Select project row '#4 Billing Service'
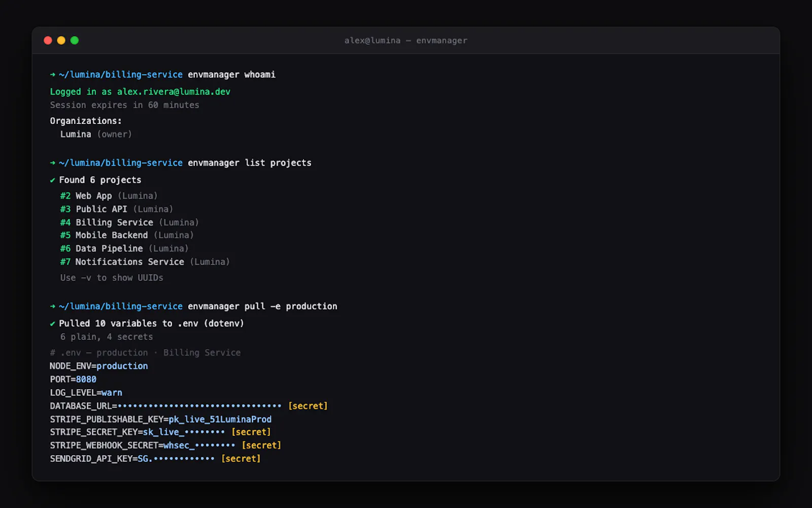 (129, 223)
